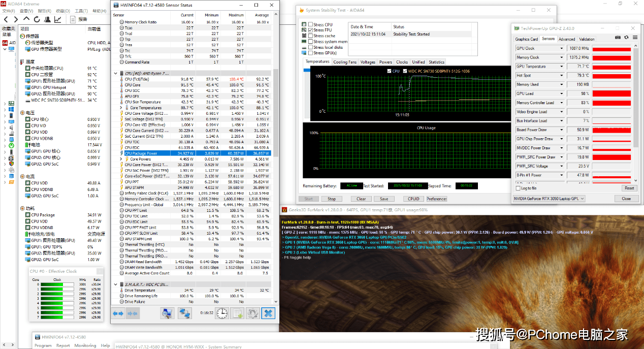
Task: Go back in AIDA64 toolbar
Action: [6, 19]
